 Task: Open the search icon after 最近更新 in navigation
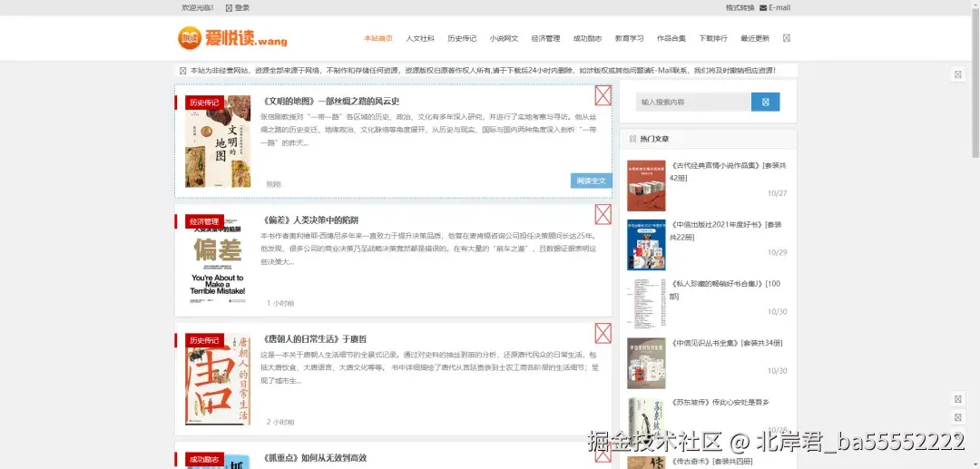pos(786,38)
